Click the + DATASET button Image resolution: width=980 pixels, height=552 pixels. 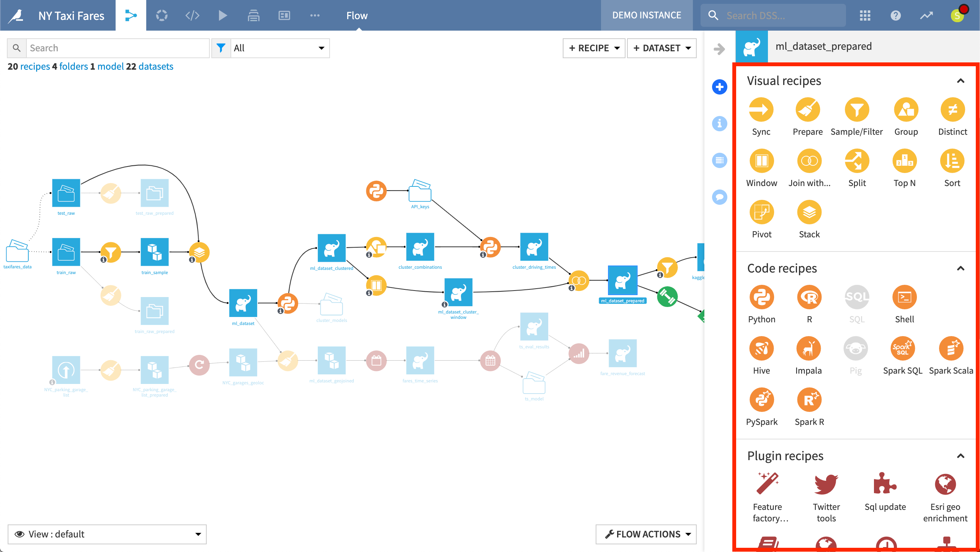[x=662, y=47]
